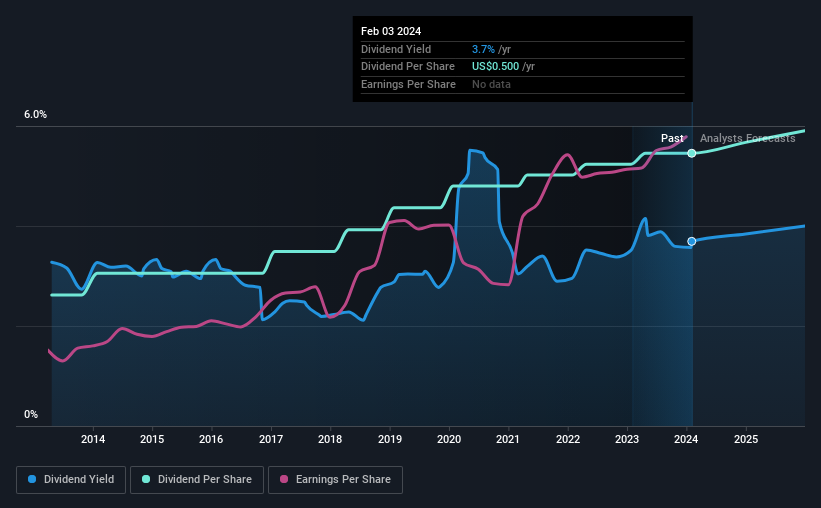Image resolution: width=821 pixels, height=508 pixels.
Task: Toggle the Dividend Per Share legend button
Action: (x=197, y=480)
